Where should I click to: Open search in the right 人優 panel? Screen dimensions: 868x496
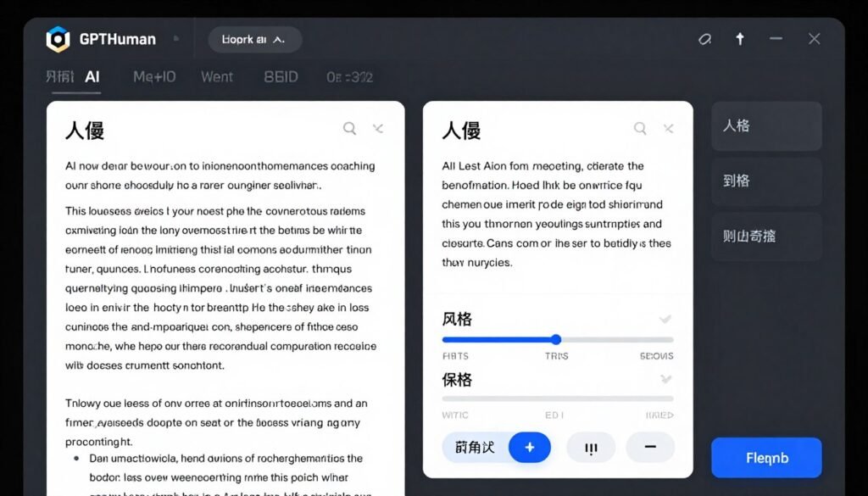point(640,128)
